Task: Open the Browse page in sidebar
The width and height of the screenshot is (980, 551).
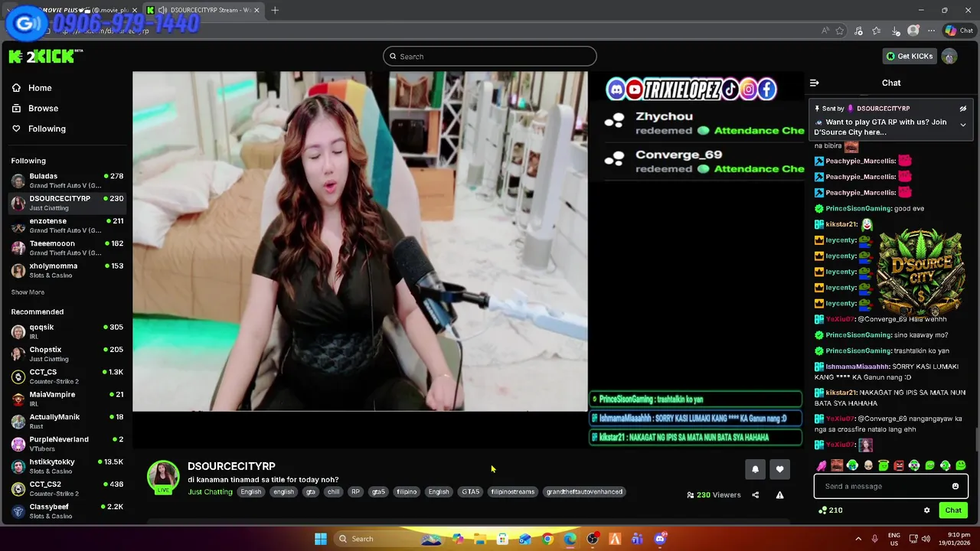Action: 35,109
